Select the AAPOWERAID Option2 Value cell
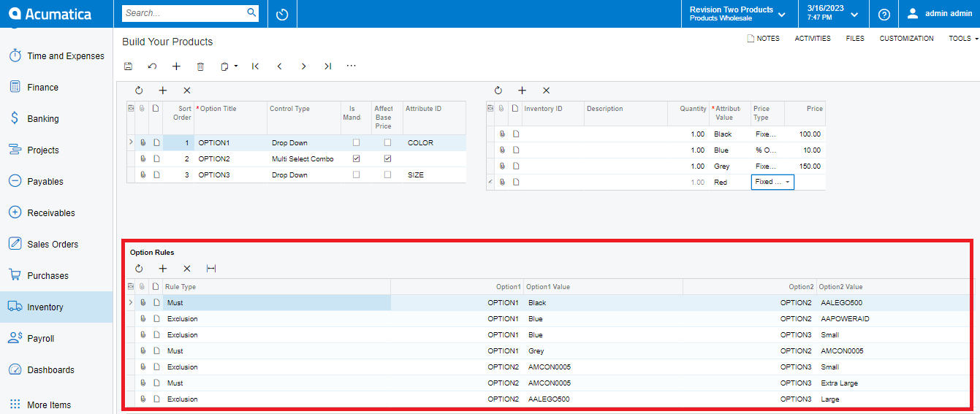The width and height of the screenshot is (980, 414). pyautogui.click(x=894, y=319)
